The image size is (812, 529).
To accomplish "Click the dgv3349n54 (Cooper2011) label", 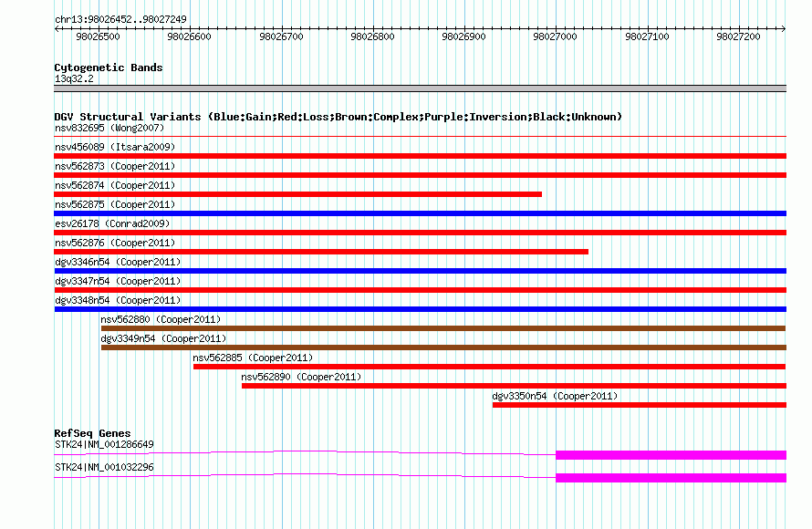I will coord(163,338).
